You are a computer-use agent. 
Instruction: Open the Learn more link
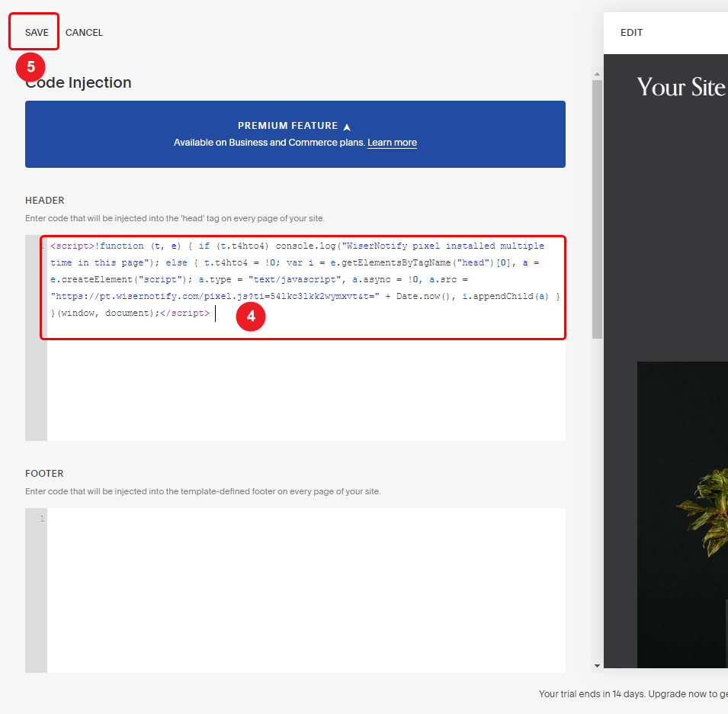click(392, 143)
